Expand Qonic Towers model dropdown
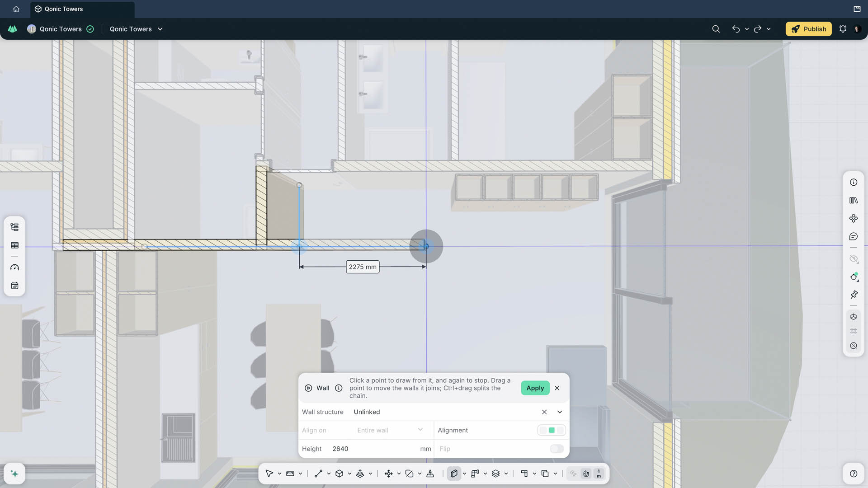The image size is (868, 488). (160, 29)
